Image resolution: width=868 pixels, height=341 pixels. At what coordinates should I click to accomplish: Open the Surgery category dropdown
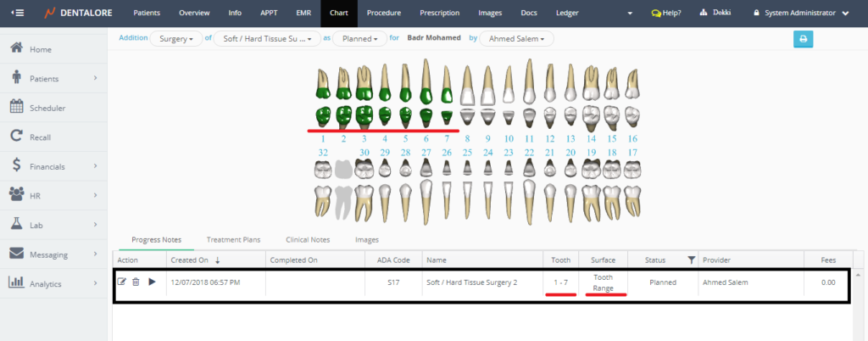coord(175,38)
